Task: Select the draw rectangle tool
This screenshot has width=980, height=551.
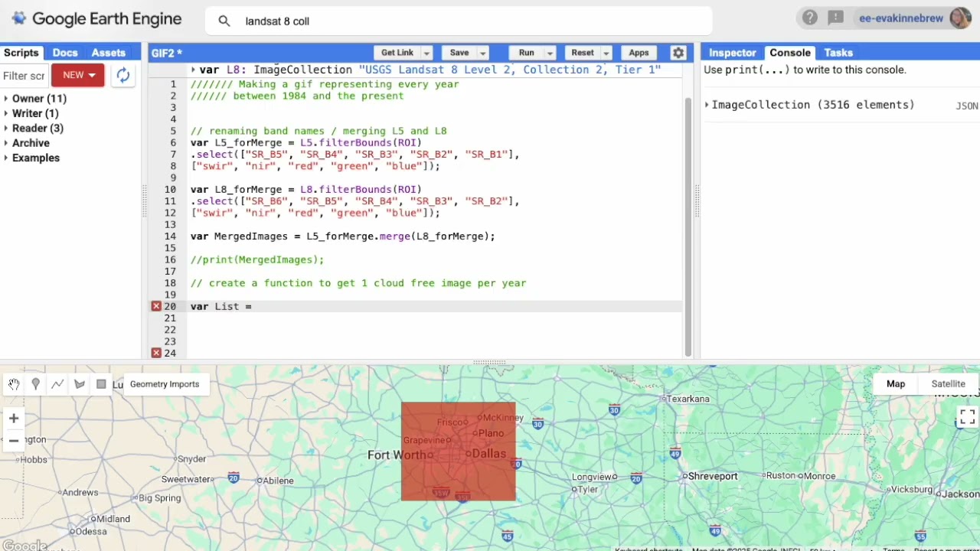Action: click(101, 384)
